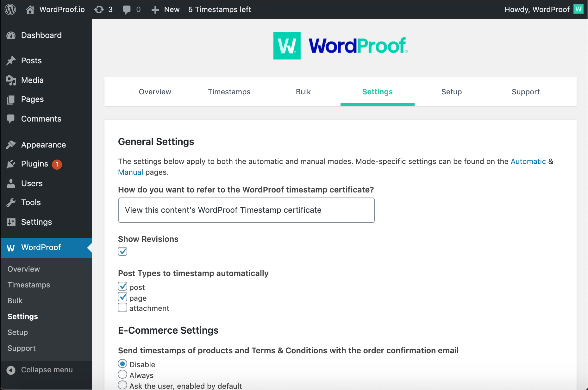Select the Disable radio option

(x=122, y=364)
